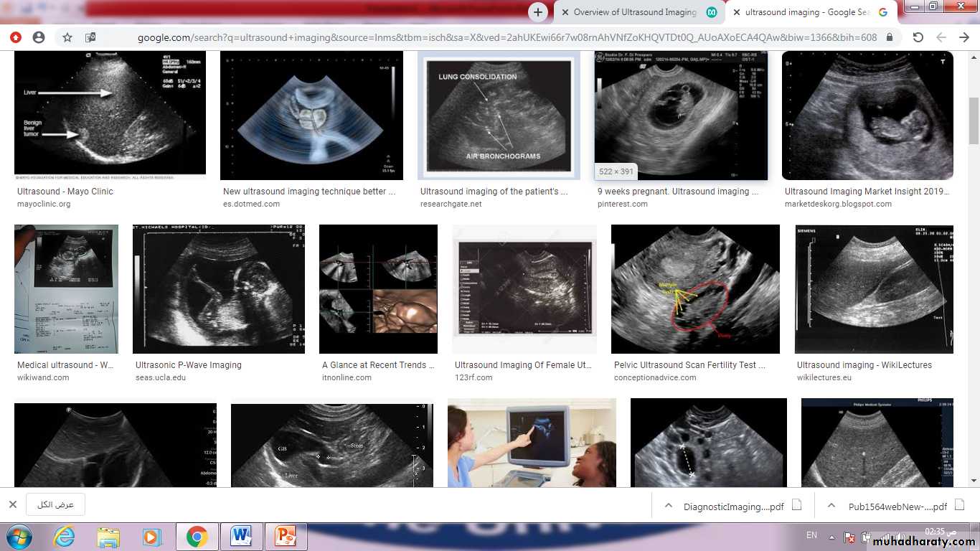Open the Lung Consolidation ultrasound thumbnail
The image size is (980, 551).
click(499, 116)
